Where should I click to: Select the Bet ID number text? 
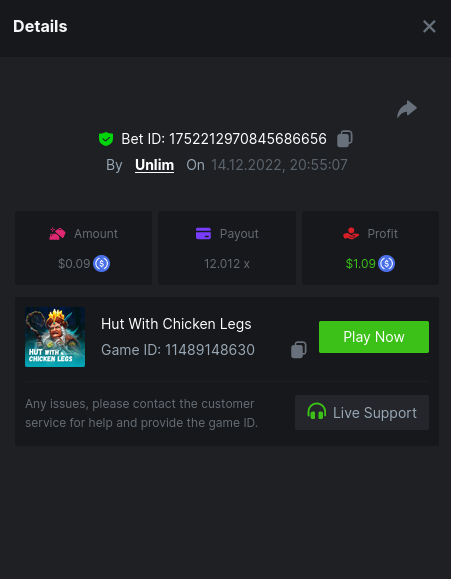tap(248, 139)
